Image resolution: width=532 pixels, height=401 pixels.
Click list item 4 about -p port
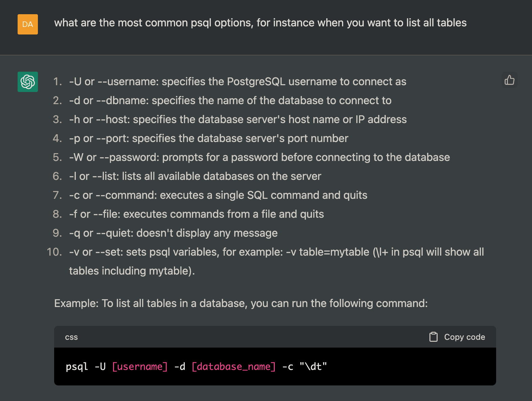208,138
